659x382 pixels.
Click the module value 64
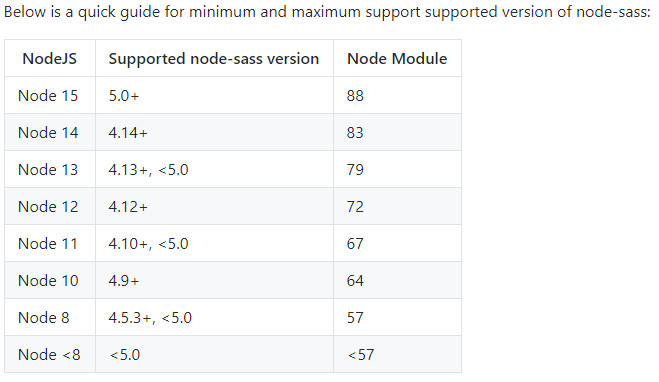tap(355, 280)
